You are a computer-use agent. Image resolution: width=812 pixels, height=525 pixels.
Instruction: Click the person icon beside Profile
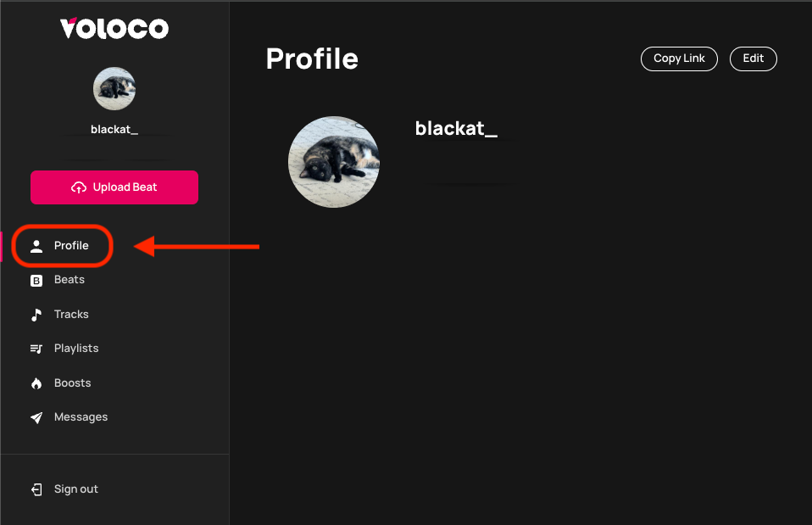tap(36, 246)
